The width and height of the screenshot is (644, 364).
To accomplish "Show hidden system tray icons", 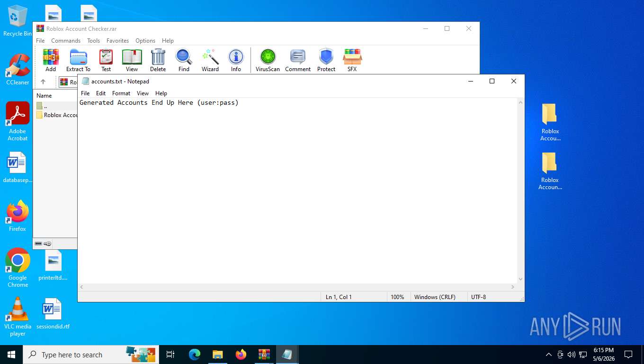I will (x=549, y=355).
